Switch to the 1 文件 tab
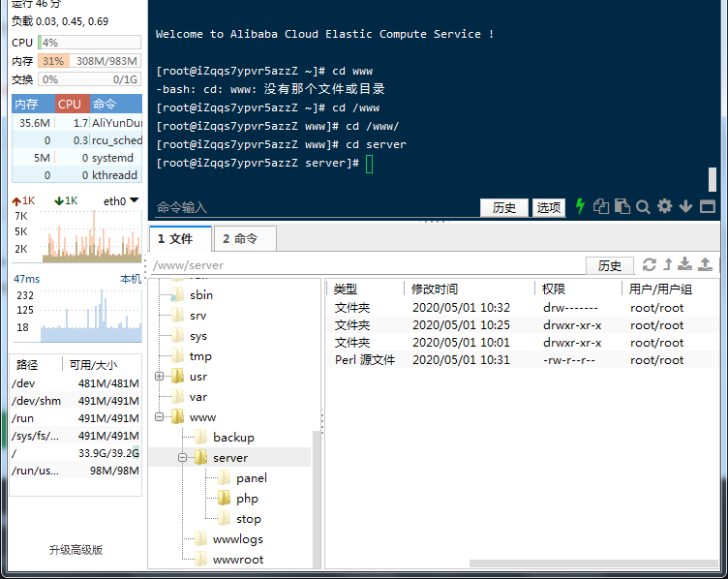The width and height of the screenshot is (728, 579). pos(181,238)
